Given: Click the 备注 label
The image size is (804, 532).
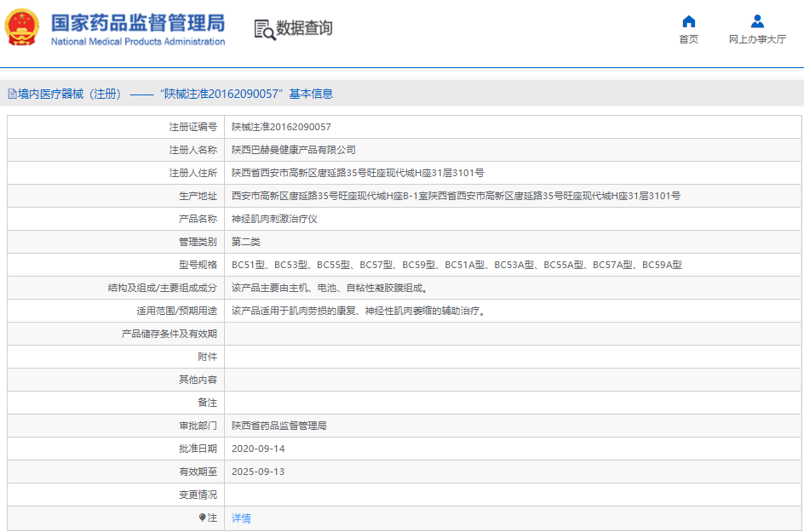Looking at the screenshot, I should tap(207, 403).
